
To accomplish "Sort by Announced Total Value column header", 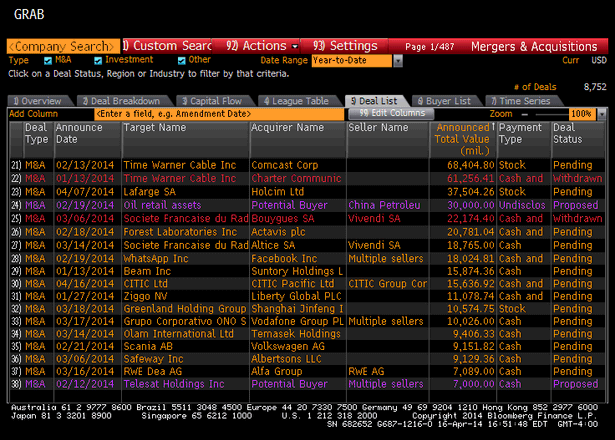I will [463, 139].
